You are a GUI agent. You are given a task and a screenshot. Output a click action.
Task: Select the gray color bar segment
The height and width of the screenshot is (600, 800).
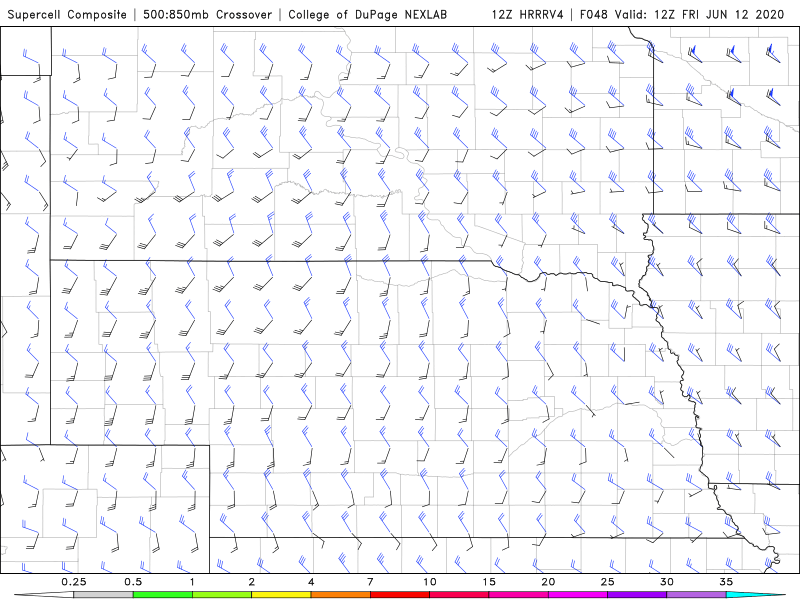[103, 595]
